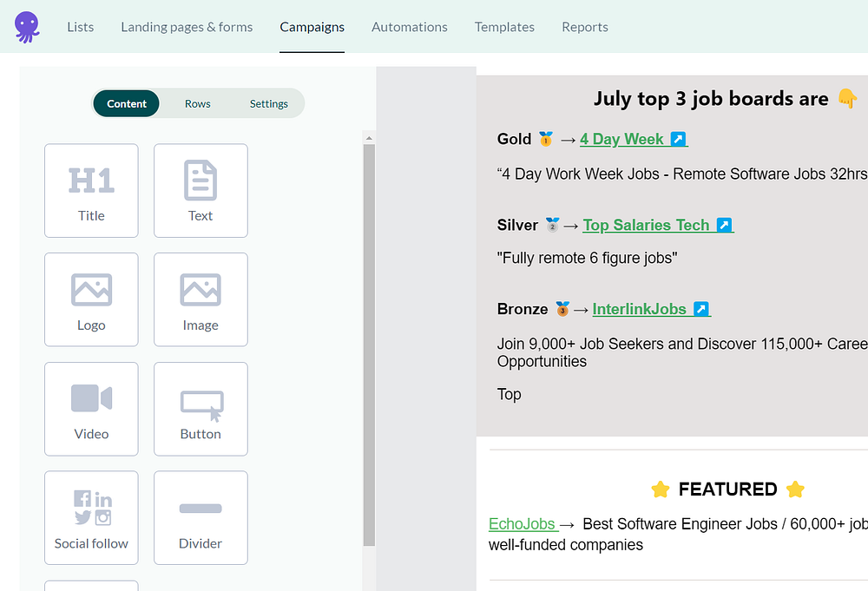Click the EmailOctopus octopus logo
868x591 pixels.
(x=27, y=27)
